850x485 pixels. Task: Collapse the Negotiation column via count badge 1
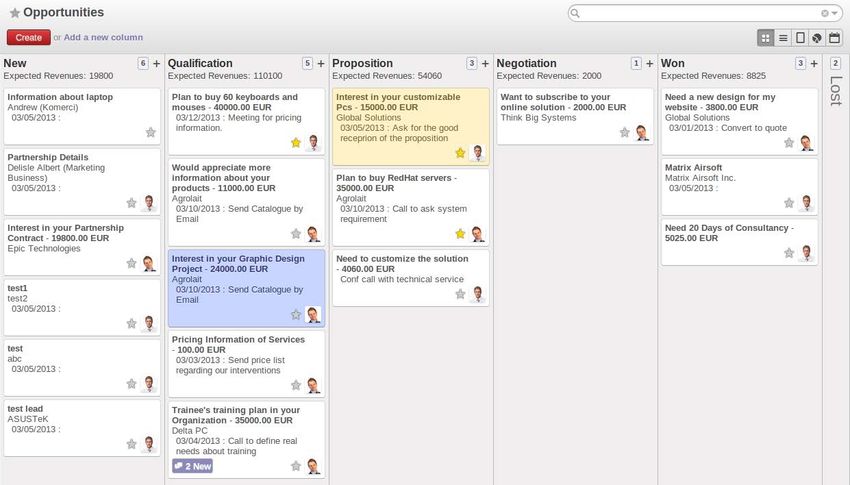pyautogui.click(x=636, y=63)
